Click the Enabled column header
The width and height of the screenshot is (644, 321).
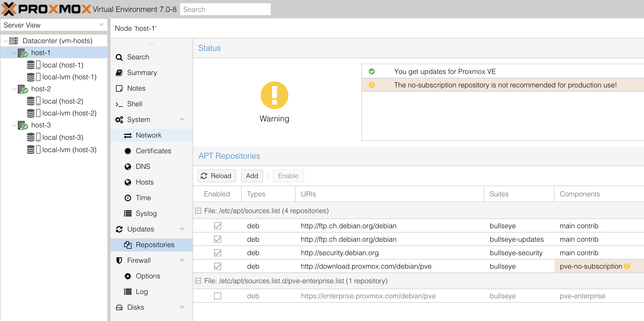(217, 194)
